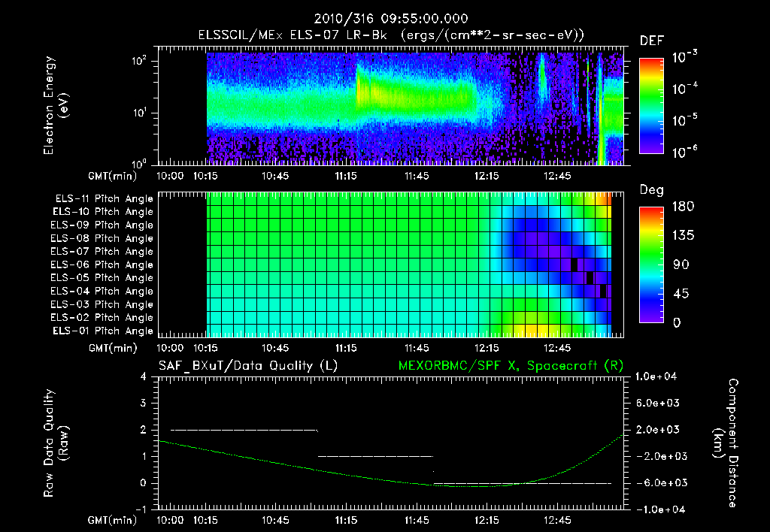This screenshot has width=770, height=532.
Task: Click the 2.0e+03 right axis value
Action: pyautogui.click(x=658, y=430)
